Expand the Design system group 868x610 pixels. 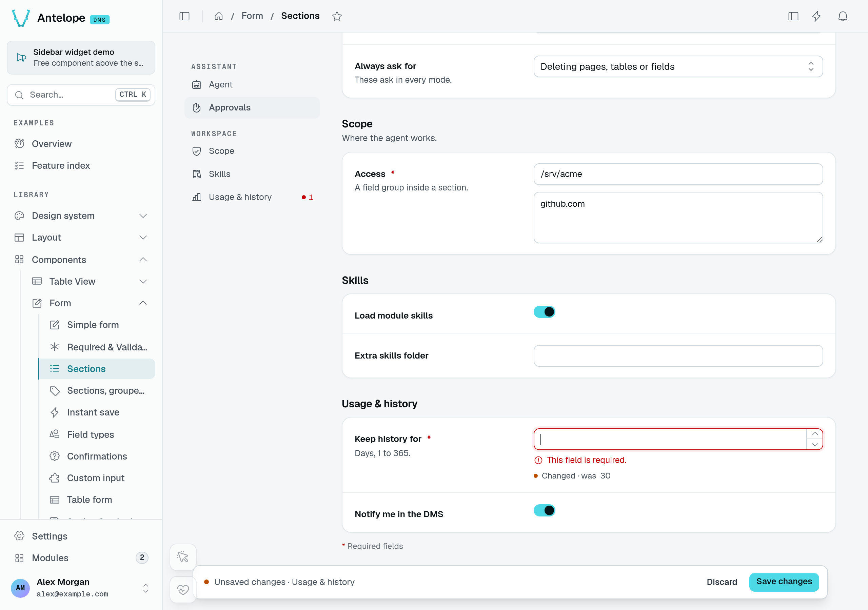click(81, 216)
